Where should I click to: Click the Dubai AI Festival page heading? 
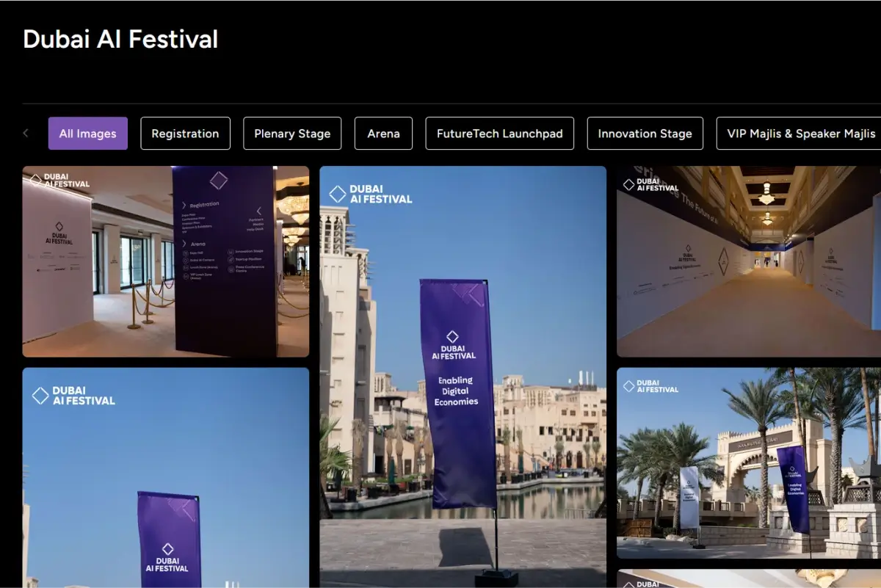pos(120,39)
